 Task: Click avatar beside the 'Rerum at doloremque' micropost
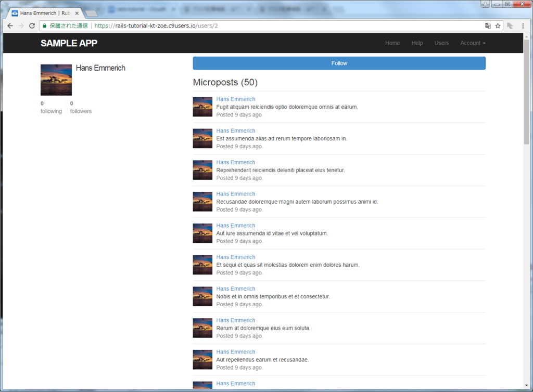(202, 328)
